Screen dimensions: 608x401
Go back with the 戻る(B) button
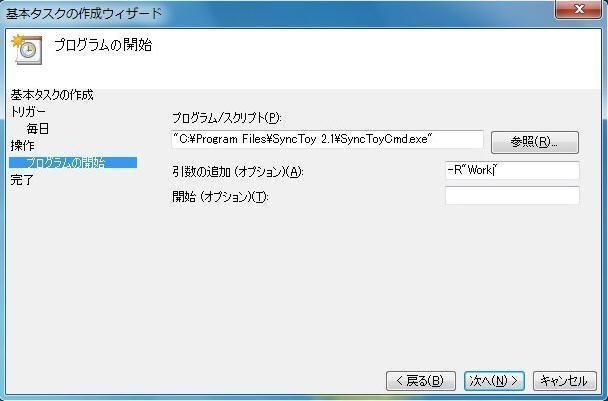coord(421,381)
